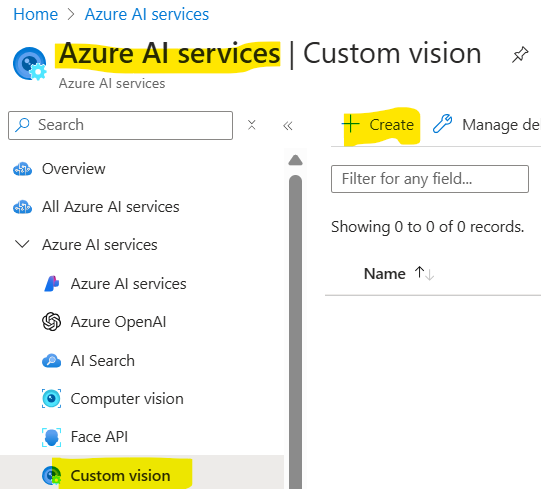Click the Custom vision sidebar icon
541x489 pixels.
[x=52, y=476]
